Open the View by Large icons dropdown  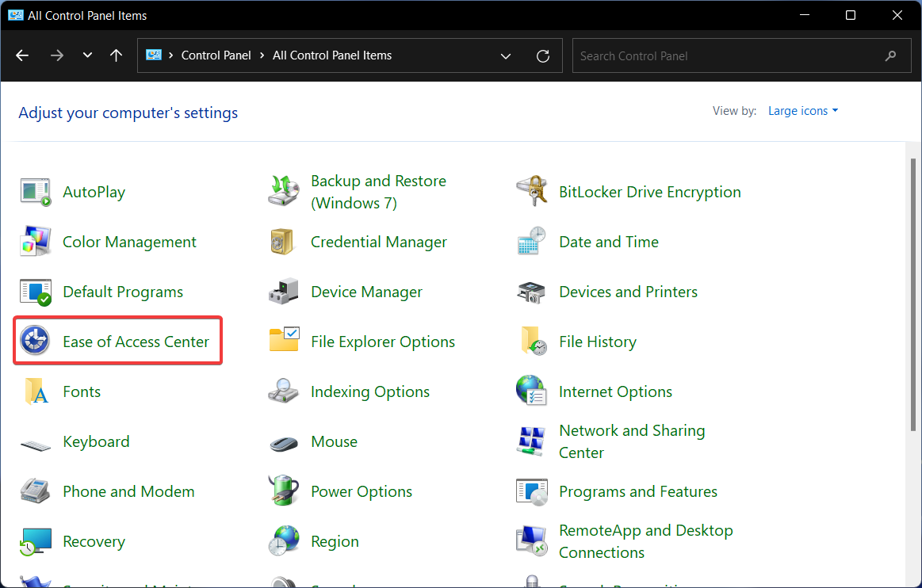[802, 110]
